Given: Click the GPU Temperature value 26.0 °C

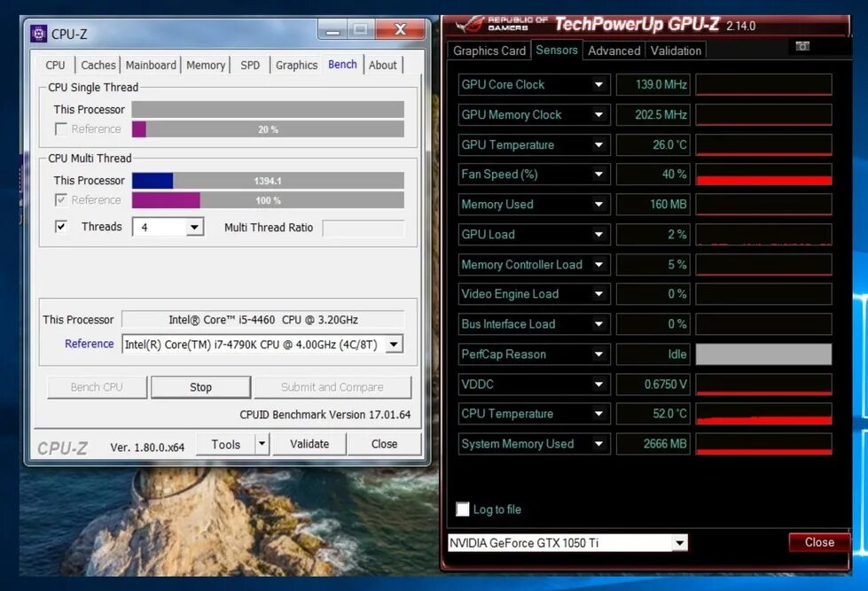Looking at the screenshot, I should point(653,145).
